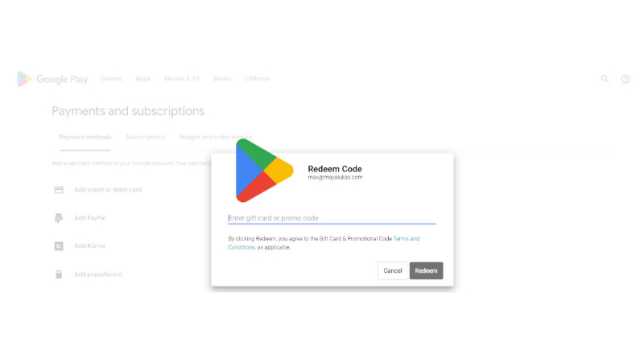Open the search magnifier icon
Viewport: 644px width, 362px height.
(605, 78)
